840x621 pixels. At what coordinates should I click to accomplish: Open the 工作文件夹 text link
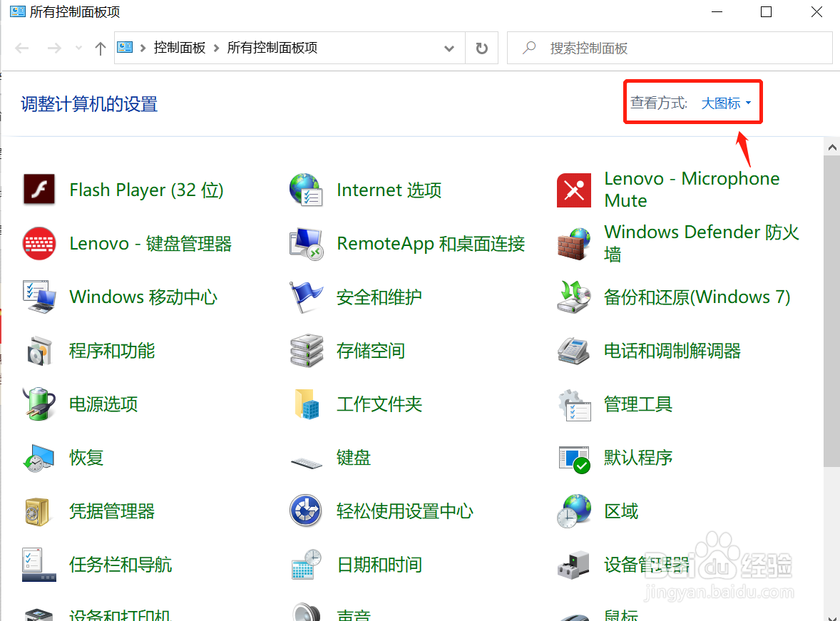point(379,404)
